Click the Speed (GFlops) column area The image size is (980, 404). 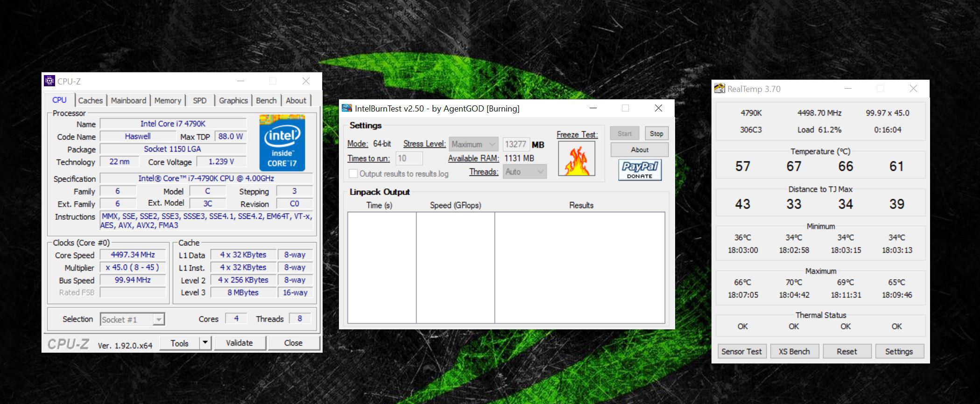pyautogui.click(x=456, y=268)
